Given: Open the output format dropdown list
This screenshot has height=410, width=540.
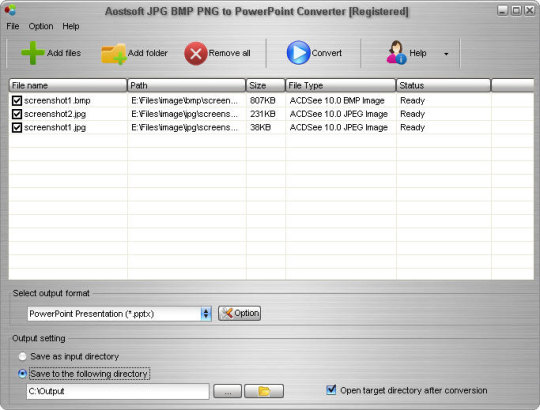Looking at the screenshot, I should click(206, 314).
